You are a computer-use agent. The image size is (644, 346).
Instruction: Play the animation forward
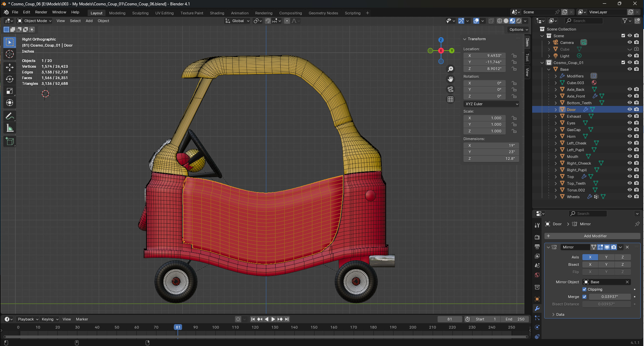click(x=273, y=319)
